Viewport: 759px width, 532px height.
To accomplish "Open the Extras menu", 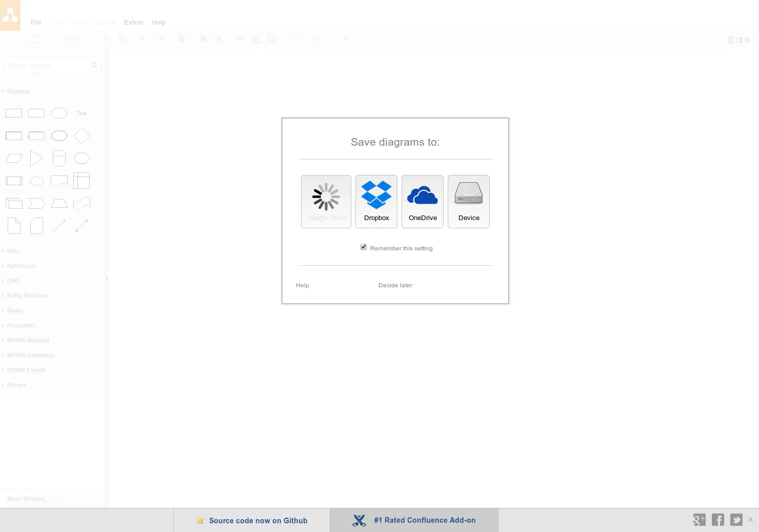I will (134, 23).
